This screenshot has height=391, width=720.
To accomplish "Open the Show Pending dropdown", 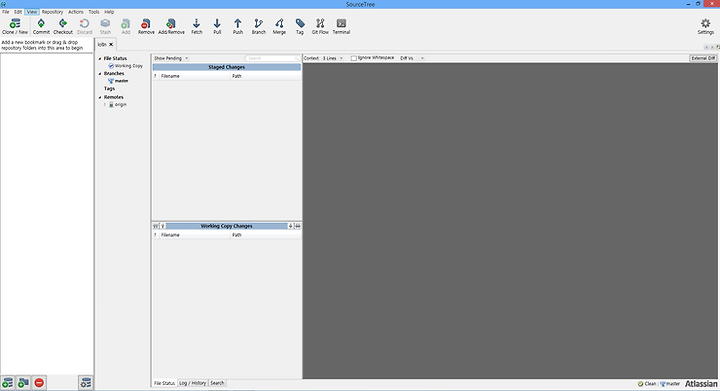I will coord(171,58).
